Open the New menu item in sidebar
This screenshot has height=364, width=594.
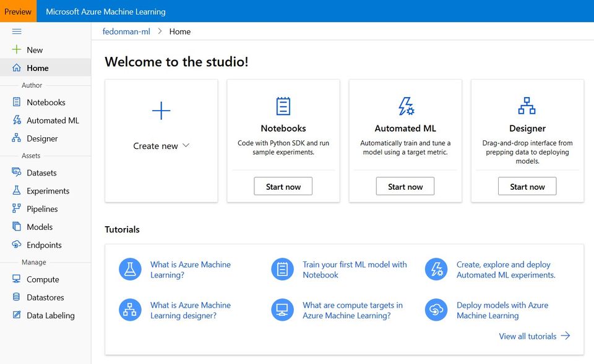point(45,49)
